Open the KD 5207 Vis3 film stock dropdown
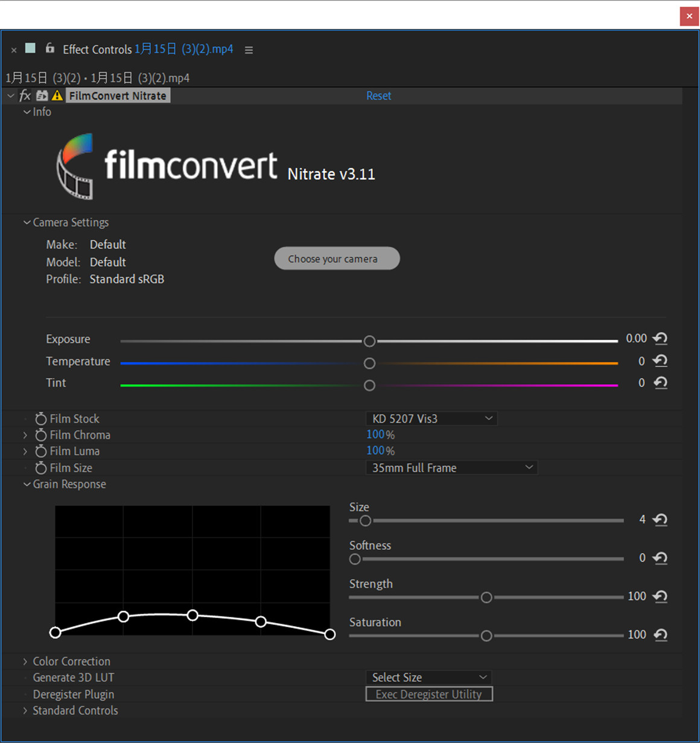Screen dimensions: 700x743 click(x=431, y=418)
